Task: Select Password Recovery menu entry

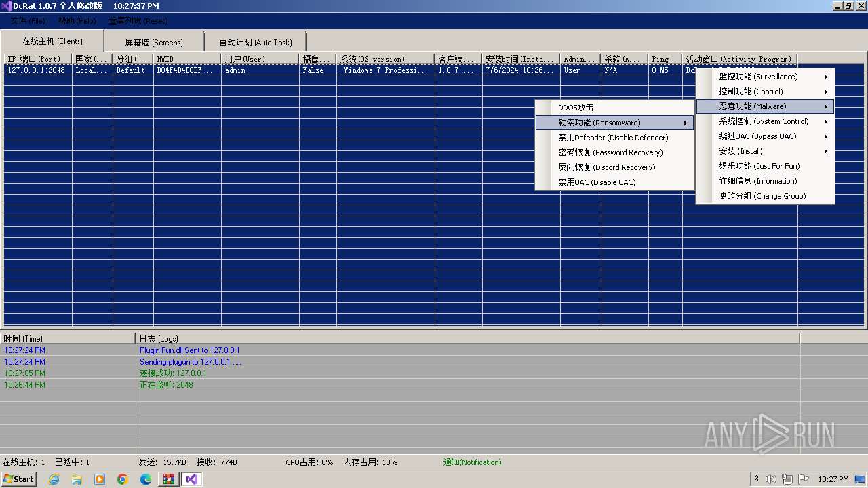Action: (x=614, y=152)
